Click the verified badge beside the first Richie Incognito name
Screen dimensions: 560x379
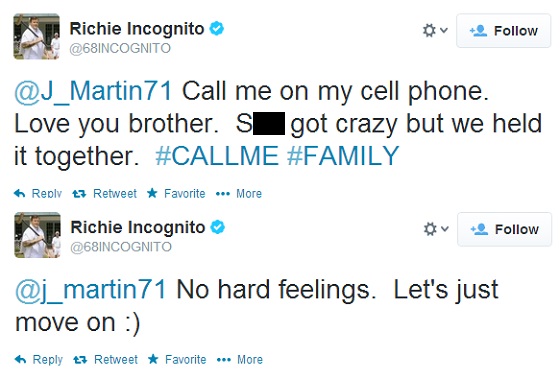pos(216,28)
